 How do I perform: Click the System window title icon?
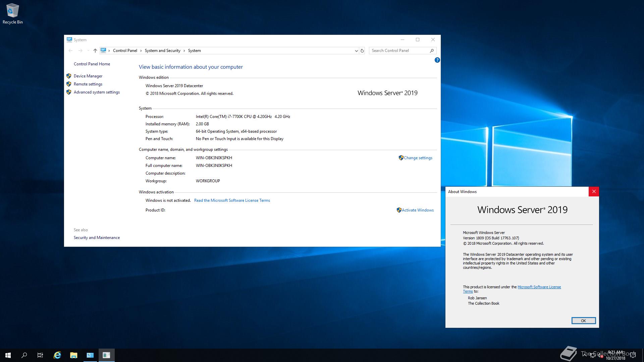point(69,40)
